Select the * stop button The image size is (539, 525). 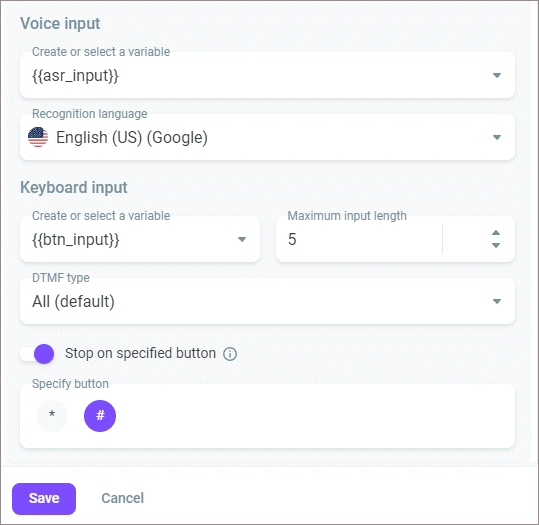click(52, 416)
